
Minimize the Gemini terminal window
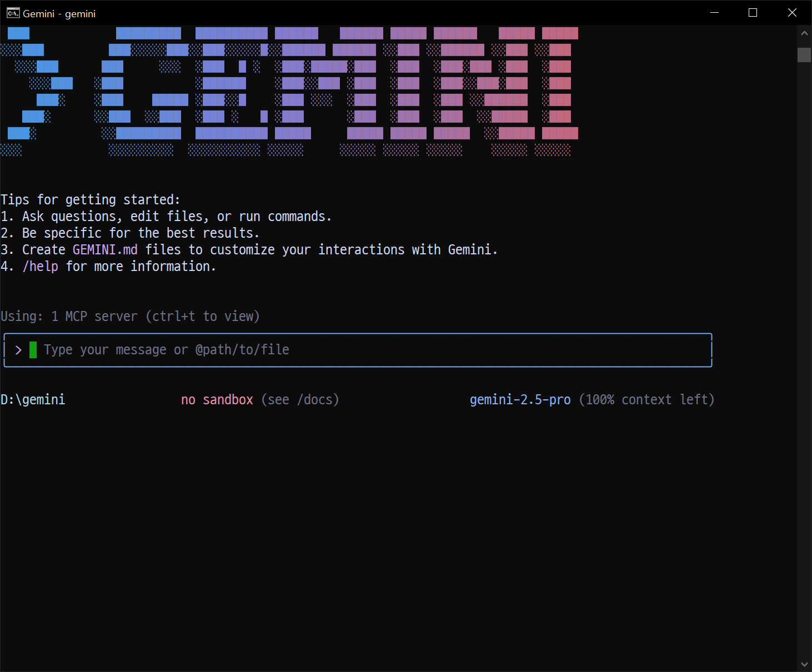tap(715, 13)
